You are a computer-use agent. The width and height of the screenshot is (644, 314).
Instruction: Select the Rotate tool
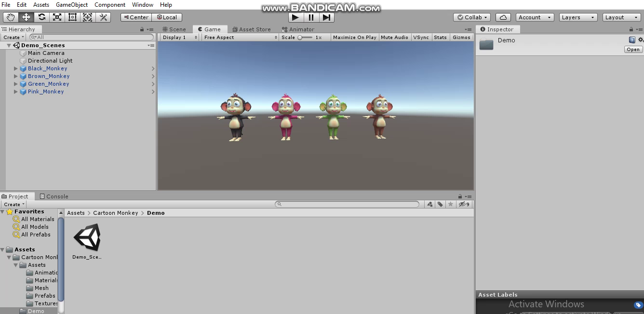coord(41,17)
